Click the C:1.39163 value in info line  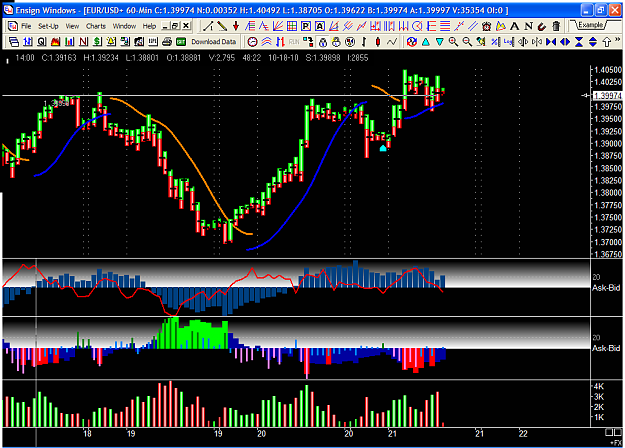(59, 58)
